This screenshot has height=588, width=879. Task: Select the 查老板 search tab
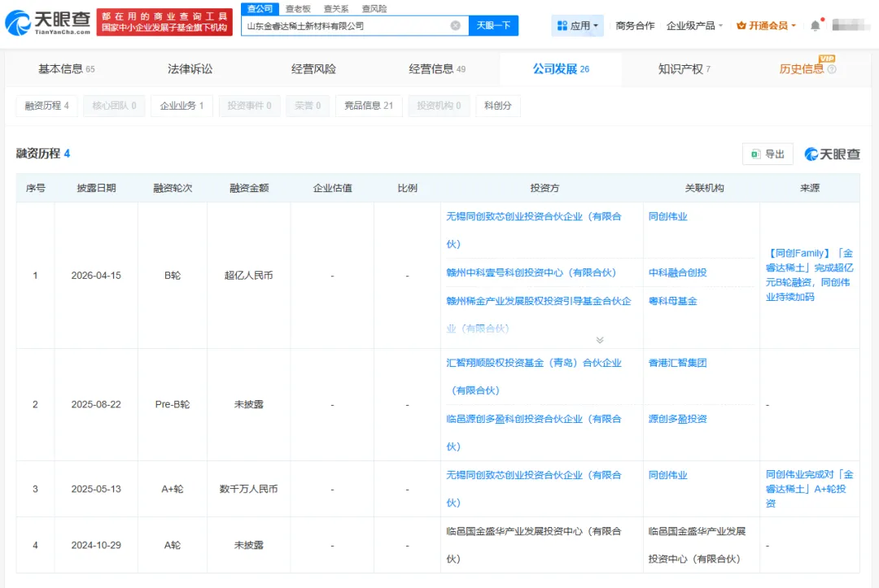298,8
